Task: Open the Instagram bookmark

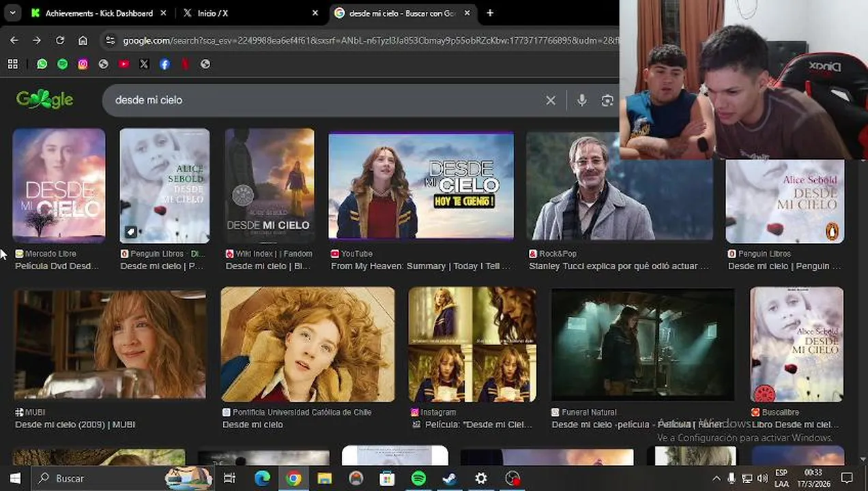Action: click(x=83, y=64)
